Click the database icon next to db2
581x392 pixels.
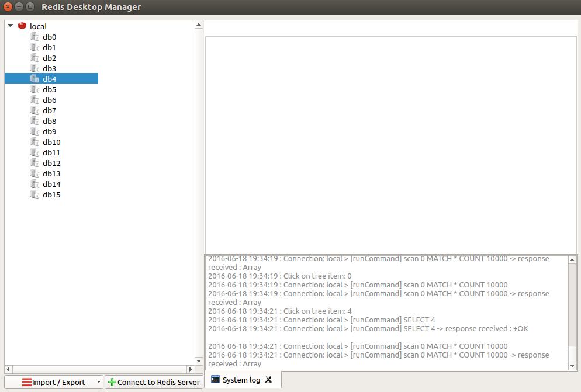(34, 58)
